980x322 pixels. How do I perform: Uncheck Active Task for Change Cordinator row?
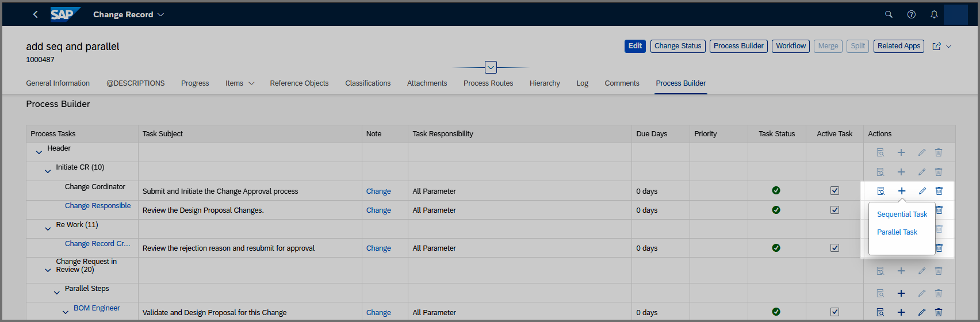click(x=834, y=191)
